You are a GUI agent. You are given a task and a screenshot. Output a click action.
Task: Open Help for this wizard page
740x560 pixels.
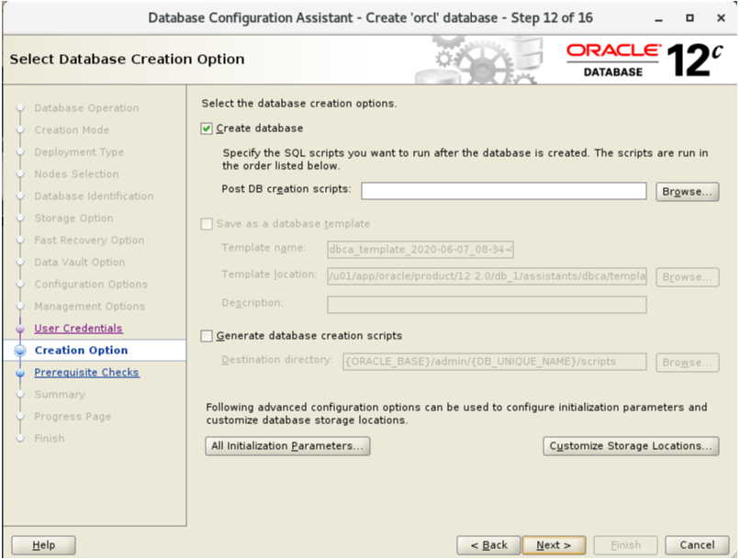(x=43, y=545)
